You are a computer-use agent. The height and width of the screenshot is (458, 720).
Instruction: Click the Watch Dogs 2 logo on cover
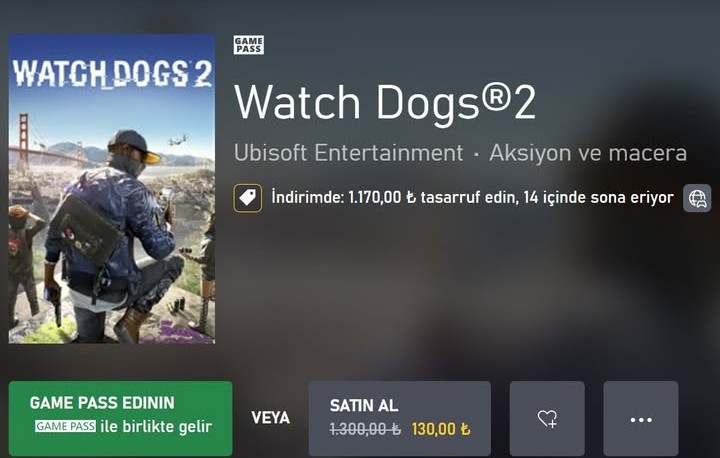pyautogui.click(x=112, y=74)
